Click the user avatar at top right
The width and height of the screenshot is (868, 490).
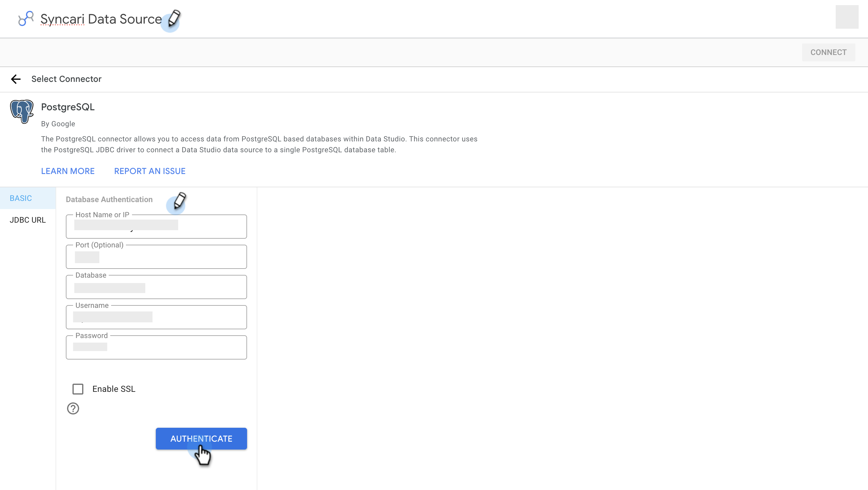pyautogui.click(x=847, y=17)
